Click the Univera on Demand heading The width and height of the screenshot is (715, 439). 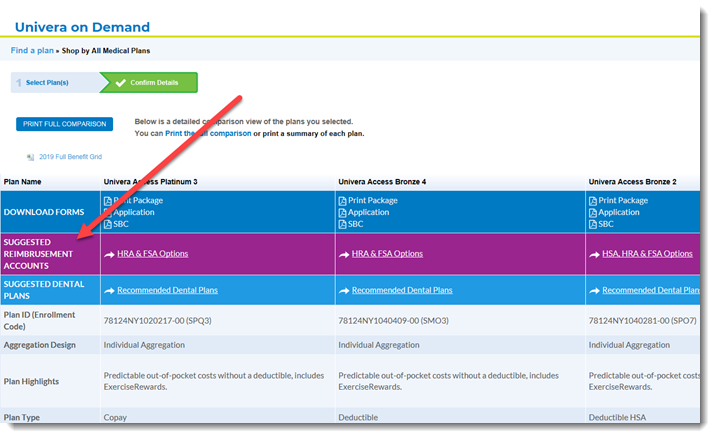(82, 27)
